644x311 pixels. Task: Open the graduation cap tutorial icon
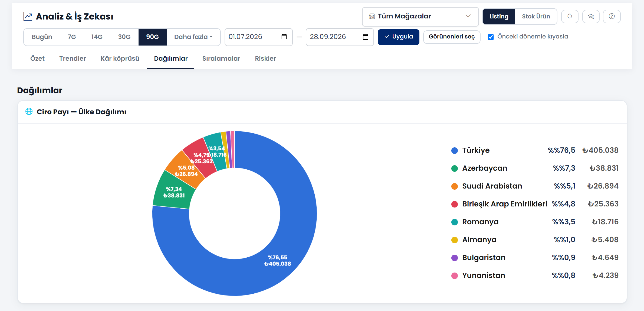(591, 16)
